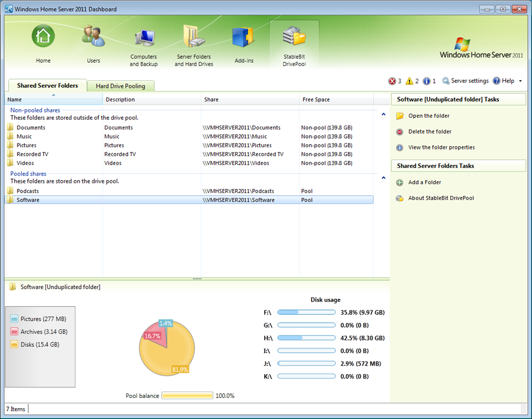The height and width of the screenshot is (419, 532).
Task: Click the \\VMHSERVER2011\Pictures share path
Action: point(237,145)
